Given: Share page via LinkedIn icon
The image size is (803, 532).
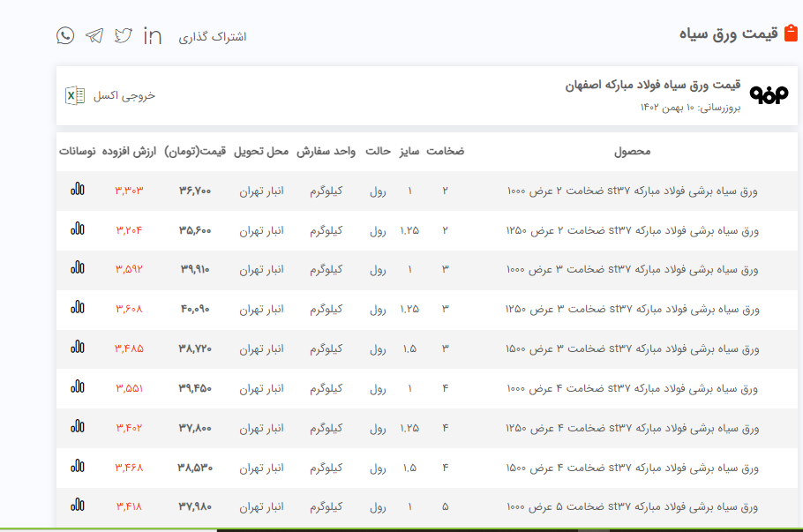Looking at the screenshot, I should point(153,35).
